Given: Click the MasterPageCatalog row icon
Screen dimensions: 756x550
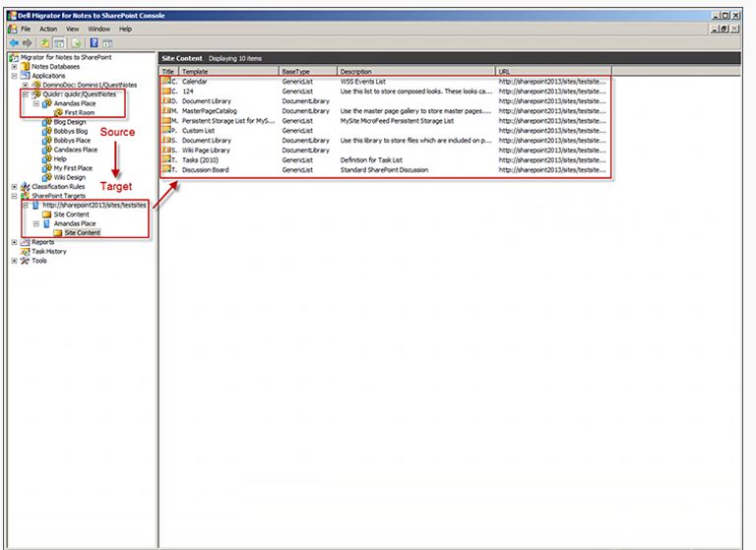Looking at the screenshot, I should coord(166,110).
